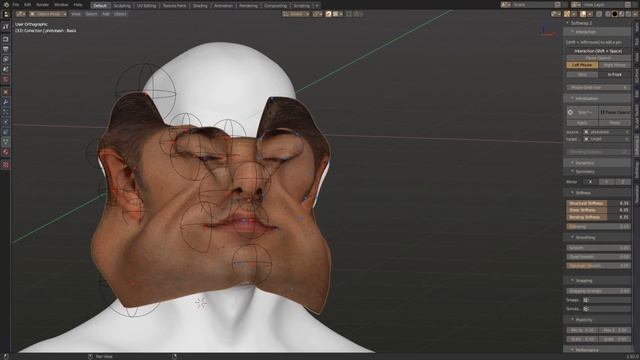Screen dimensions: 640x360
Task: Open the object types visibility menu
Action: tap(556, 14)
